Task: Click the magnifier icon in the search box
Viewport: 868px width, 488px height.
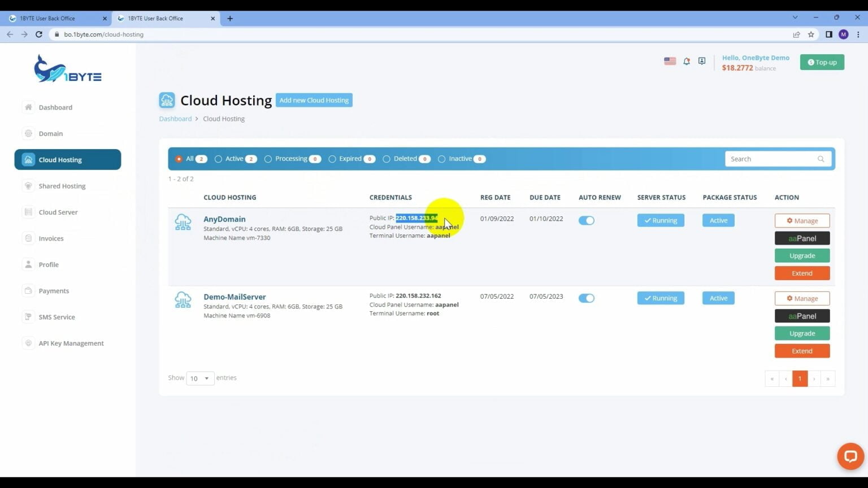Action: (821, 159)
